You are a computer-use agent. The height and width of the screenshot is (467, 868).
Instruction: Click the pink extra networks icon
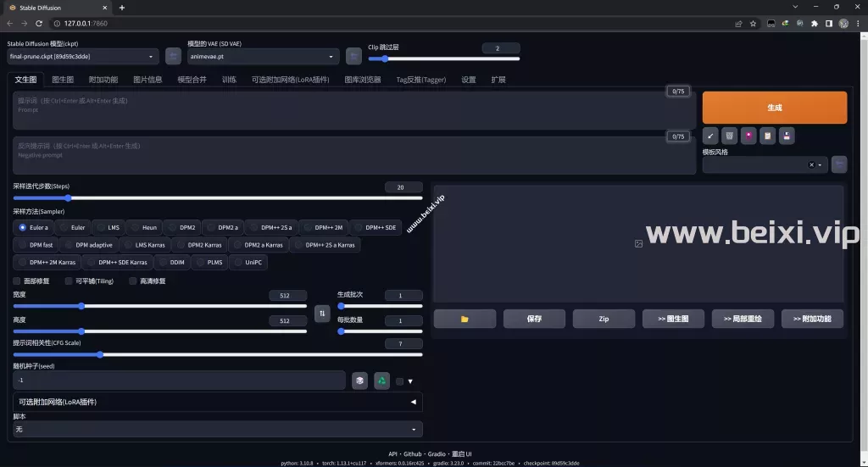click(x=748, y=136)
